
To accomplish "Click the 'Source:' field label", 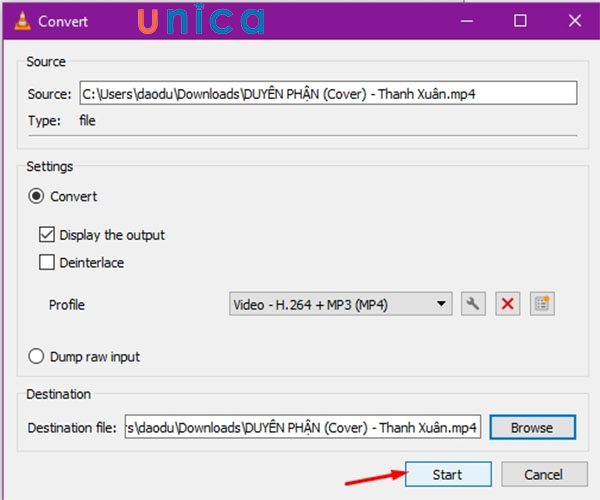I will [49, 94].
